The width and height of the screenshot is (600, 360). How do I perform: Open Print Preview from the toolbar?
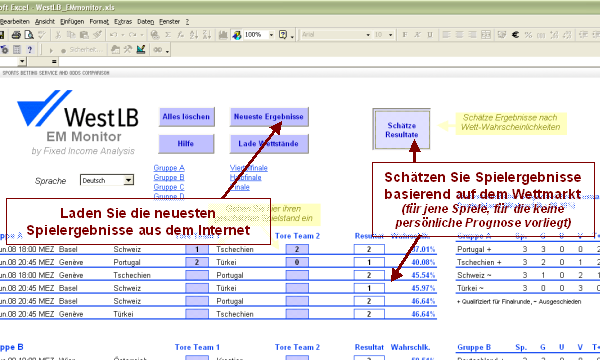pyautogui.click(x=29, y=35)
